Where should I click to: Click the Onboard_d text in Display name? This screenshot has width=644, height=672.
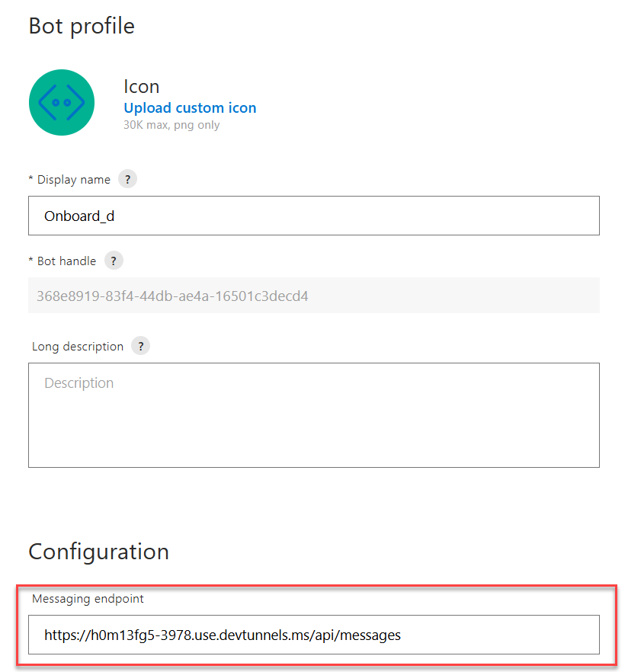[x=79, y=216]
